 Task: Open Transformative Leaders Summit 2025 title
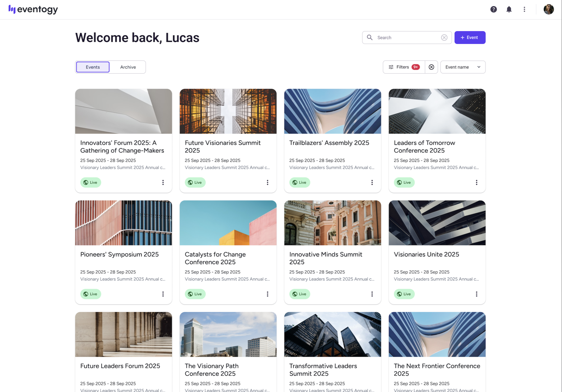coord(323,370)
